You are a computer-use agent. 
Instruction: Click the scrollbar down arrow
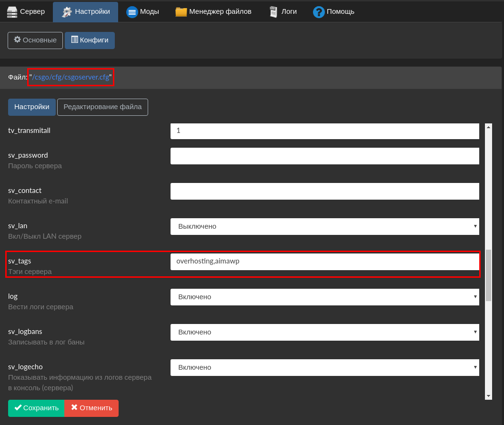(488, 396)
